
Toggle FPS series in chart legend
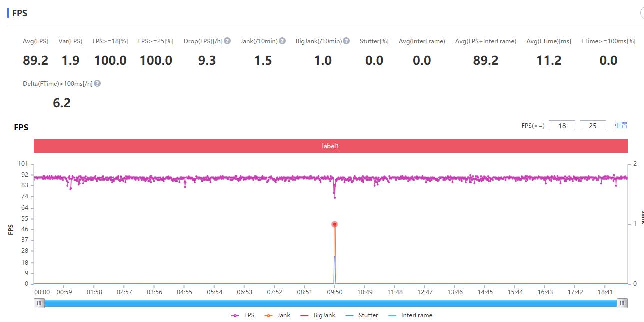click(243, 315)
